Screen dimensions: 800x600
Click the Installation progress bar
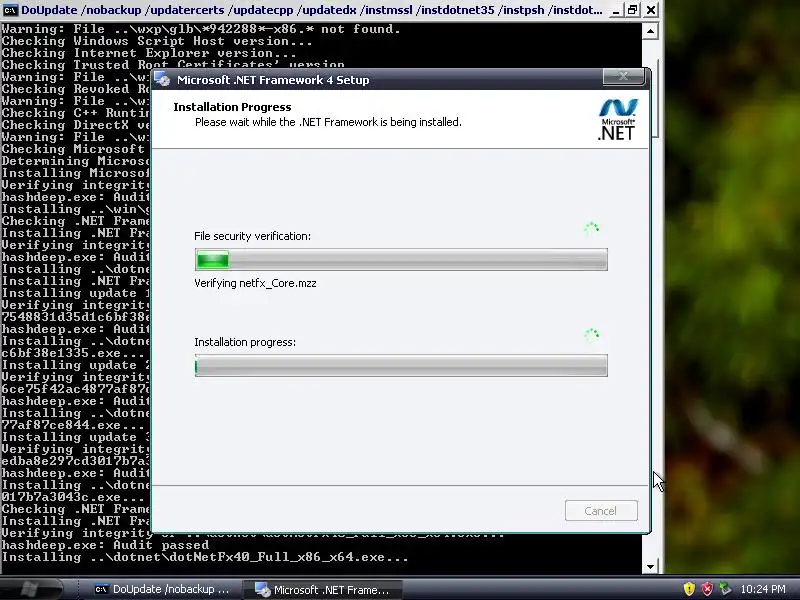pyautogui.click(x=401, y=366)
